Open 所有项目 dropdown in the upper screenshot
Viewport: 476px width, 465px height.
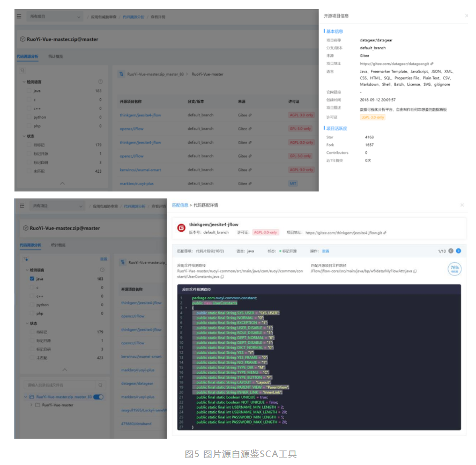[x=55, y=17]
